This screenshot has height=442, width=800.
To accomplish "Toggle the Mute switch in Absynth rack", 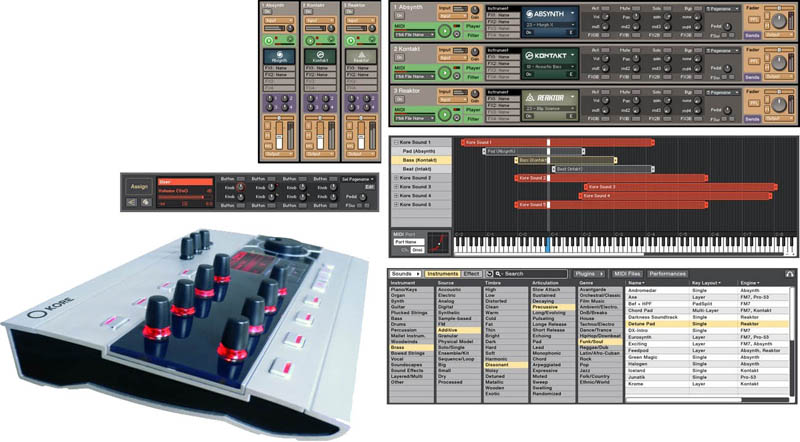I will (635, 9).
